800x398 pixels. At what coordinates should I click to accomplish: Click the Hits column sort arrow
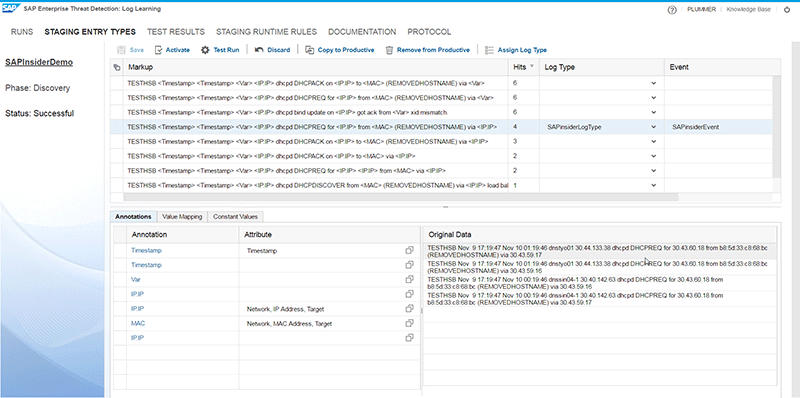point(532,66)
